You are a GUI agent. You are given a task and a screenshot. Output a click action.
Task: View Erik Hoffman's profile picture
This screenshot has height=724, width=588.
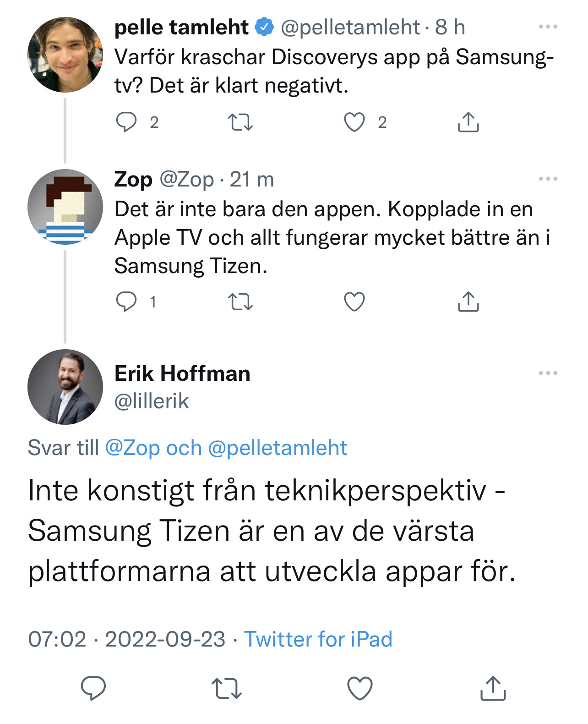point(65,387)
